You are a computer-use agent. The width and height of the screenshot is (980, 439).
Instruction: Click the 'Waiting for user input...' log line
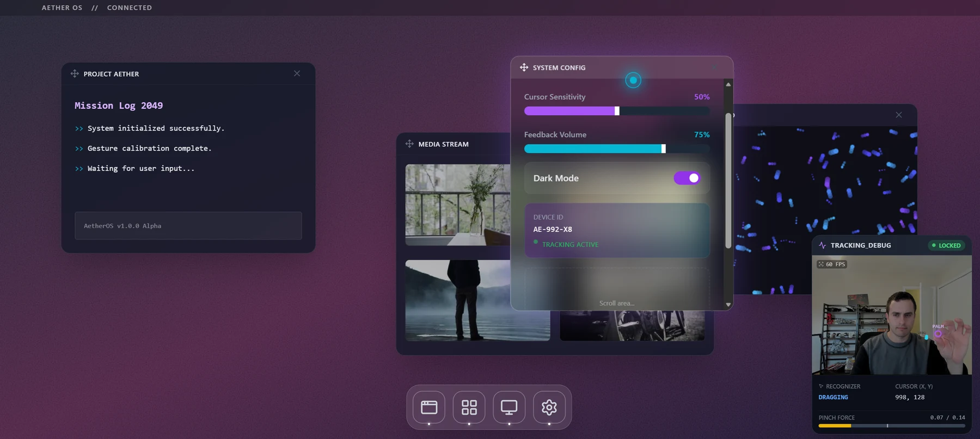point(140,169)
